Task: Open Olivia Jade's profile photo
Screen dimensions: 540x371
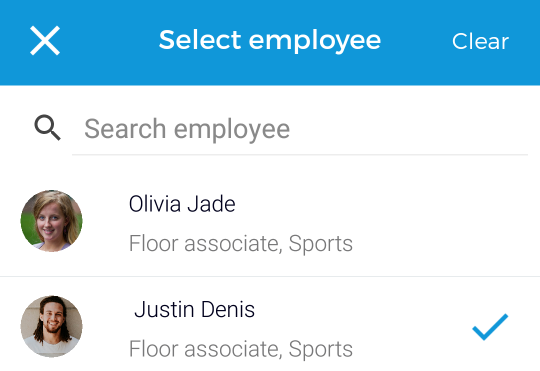Action: click(x=52, y=221)
